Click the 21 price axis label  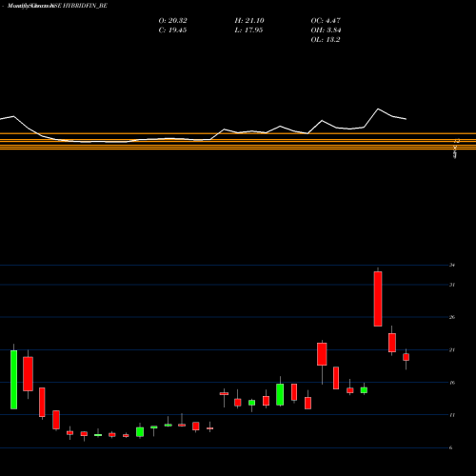tap(452, 349)
